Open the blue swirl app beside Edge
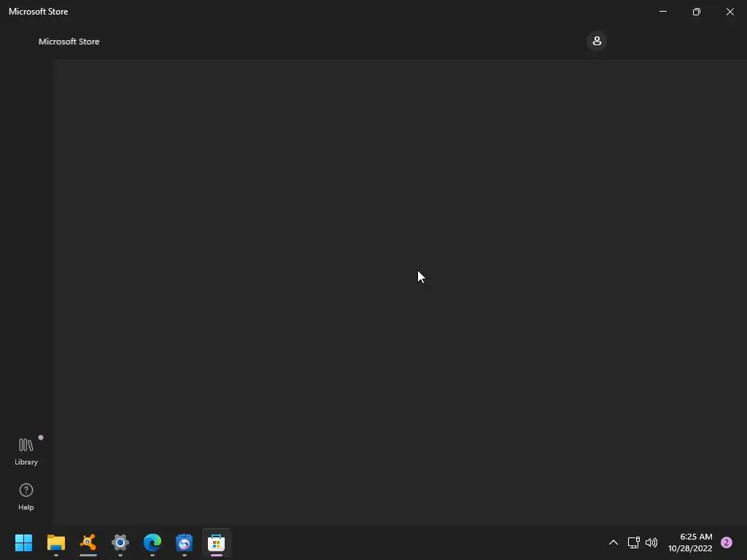The height and width of the screenshot is (560, 747). tap(185, 542)
